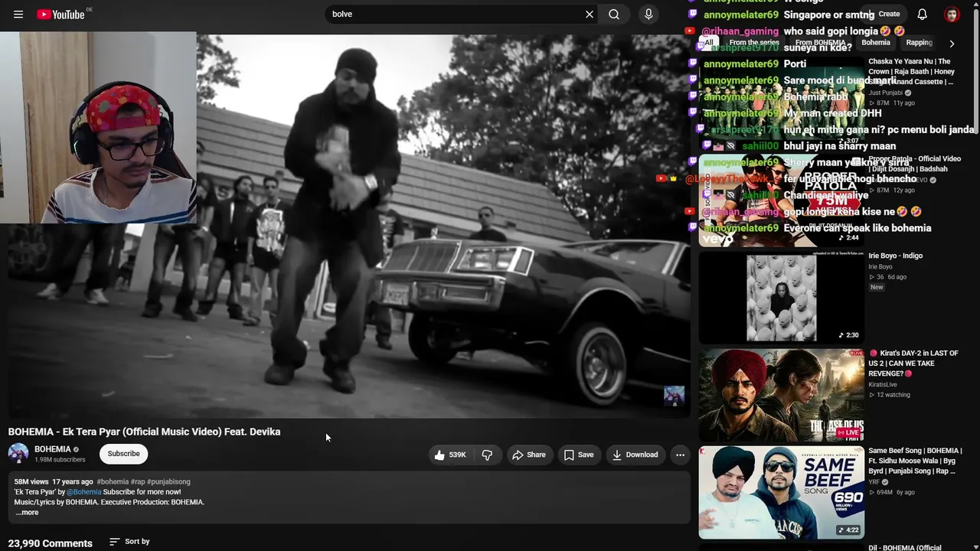Show more filter chips with the arrow
The image size is (980, 551).
tap(952, 44)
